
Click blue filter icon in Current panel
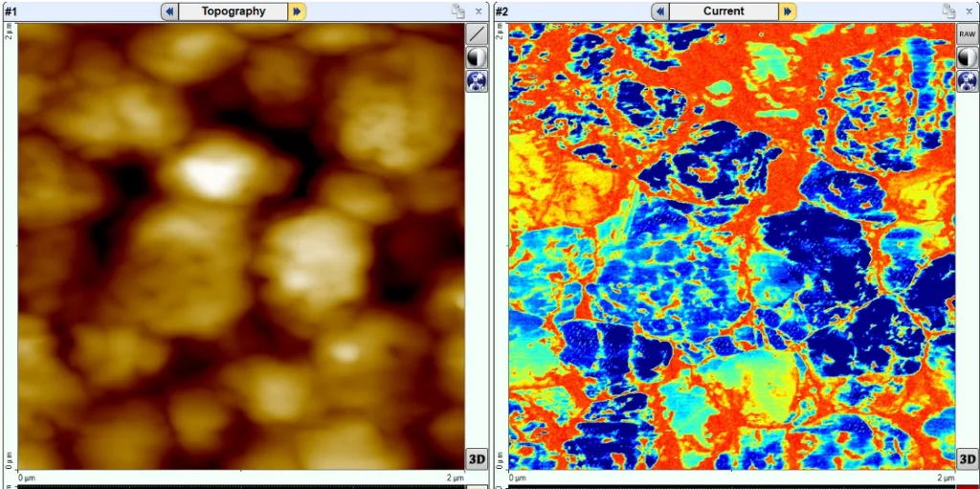(967, 81)
